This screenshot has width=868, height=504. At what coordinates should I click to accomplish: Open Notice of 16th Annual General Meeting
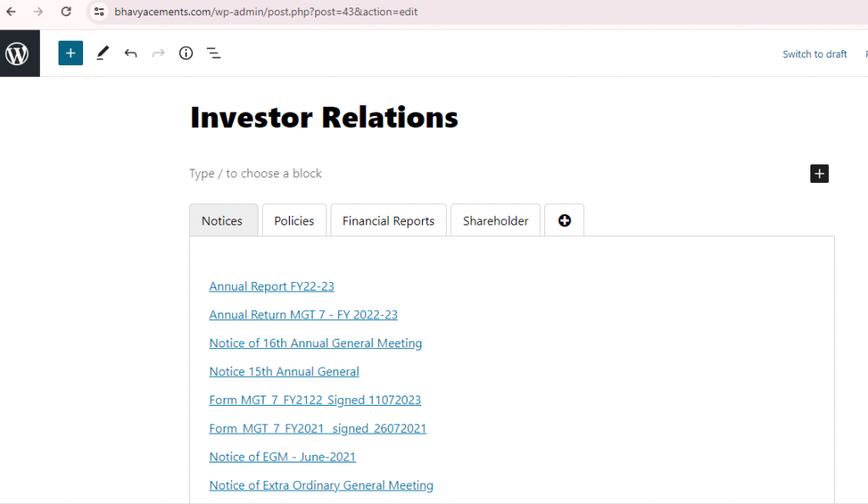point(315,344)
